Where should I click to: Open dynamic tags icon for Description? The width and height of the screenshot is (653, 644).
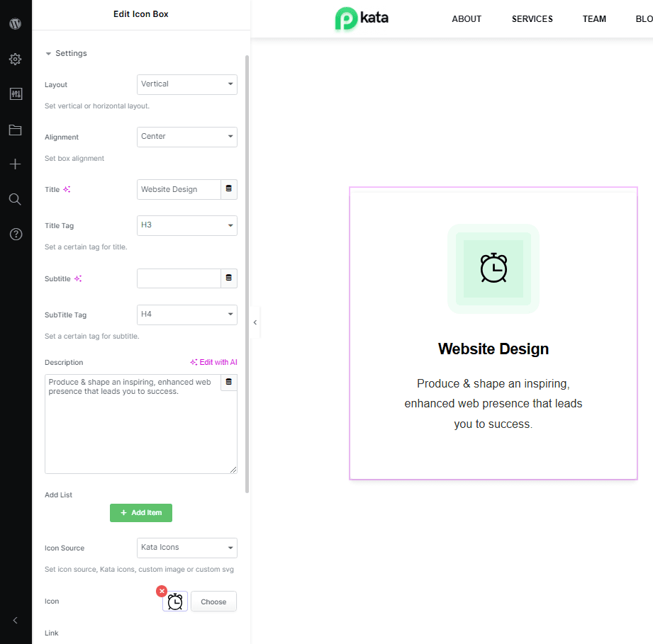point(229,382)
